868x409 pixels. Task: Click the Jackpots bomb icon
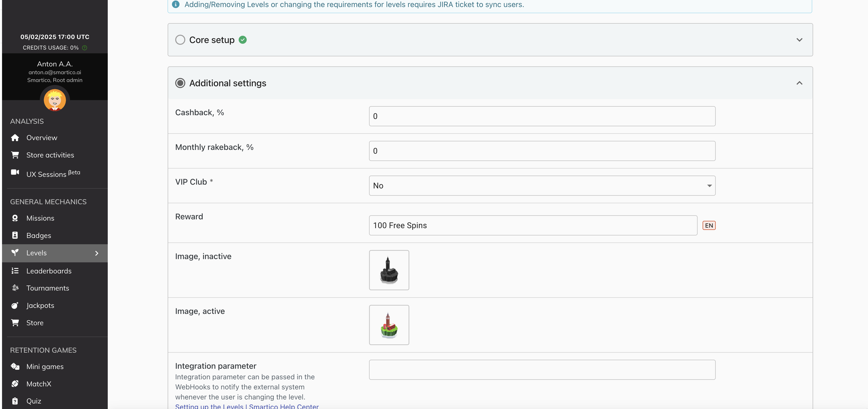[x=15, y=305]
